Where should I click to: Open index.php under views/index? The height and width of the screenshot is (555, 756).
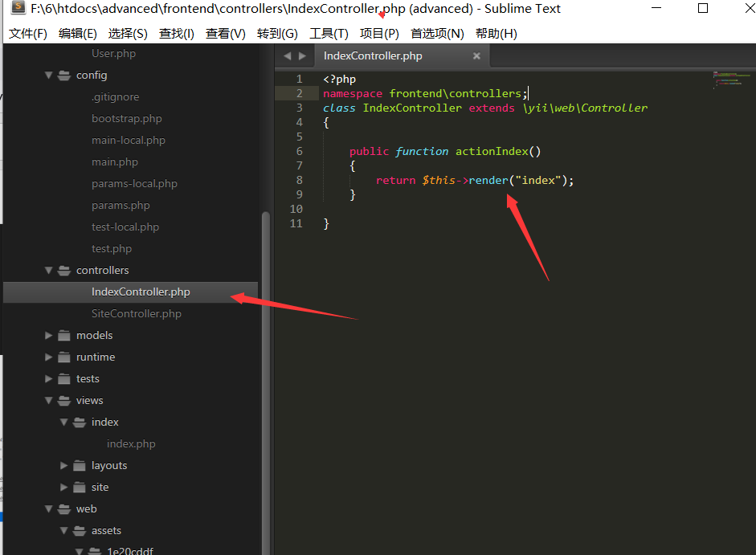131,444
